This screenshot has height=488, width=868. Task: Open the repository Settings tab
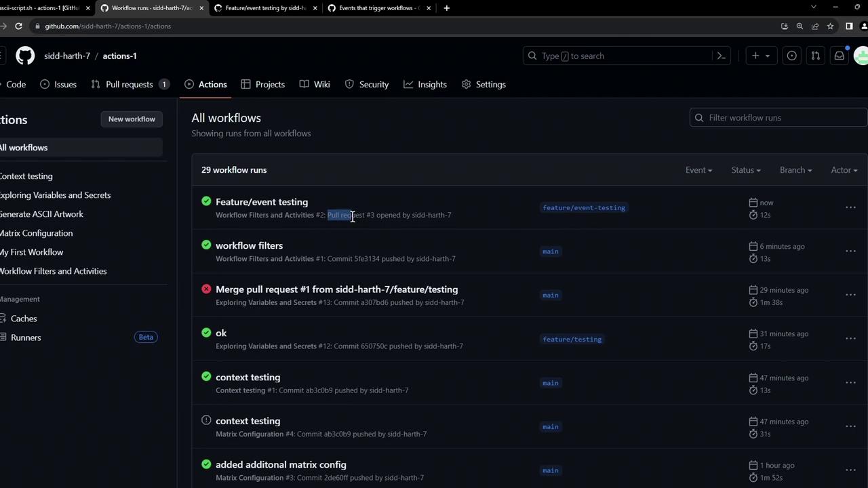click(x=484, y=84)
